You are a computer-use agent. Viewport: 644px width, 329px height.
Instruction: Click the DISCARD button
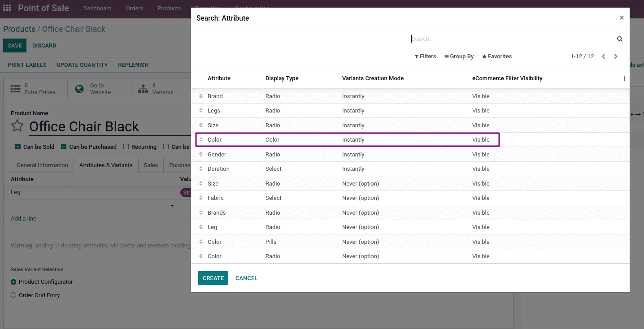pyautogui.click(x=44, y=46)
